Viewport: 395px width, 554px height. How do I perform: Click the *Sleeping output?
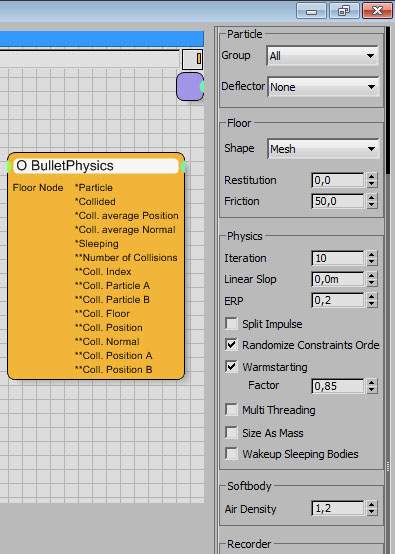96,244
